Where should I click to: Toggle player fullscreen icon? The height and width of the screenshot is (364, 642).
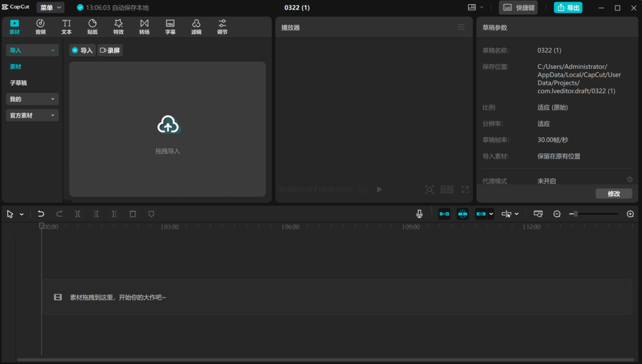465,189
